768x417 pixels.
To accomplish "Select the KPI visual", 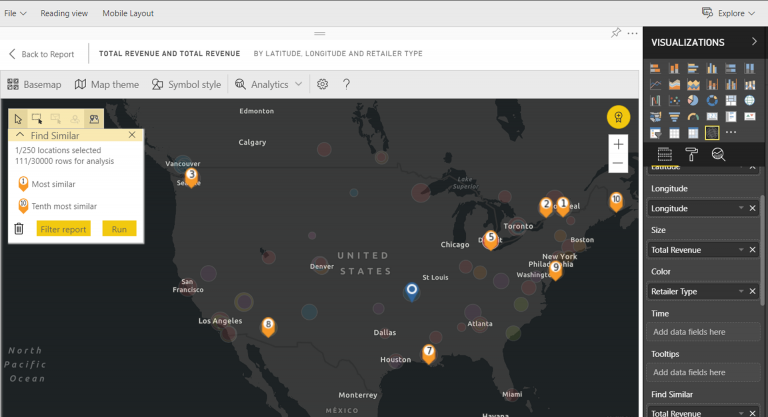I will click(749, 117).
